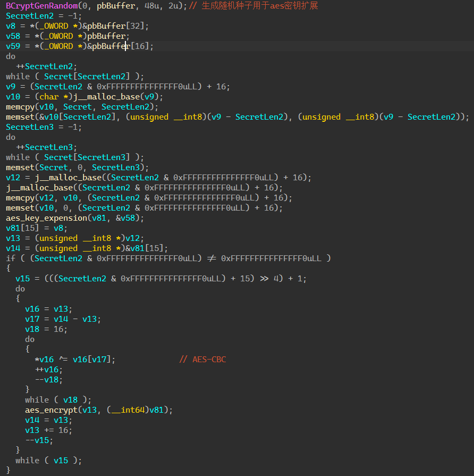
Task: Click the v13 += 16 statement
Action: pyautogui.click(x=48, y=430)
